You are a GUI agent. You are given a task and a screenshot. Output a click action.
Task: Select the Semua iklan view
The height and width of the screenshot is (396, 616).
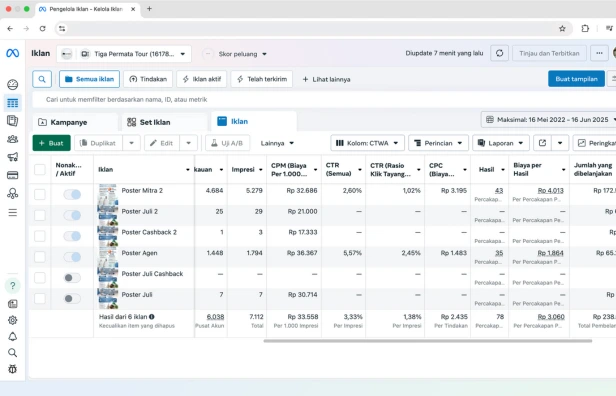(90, 79)
